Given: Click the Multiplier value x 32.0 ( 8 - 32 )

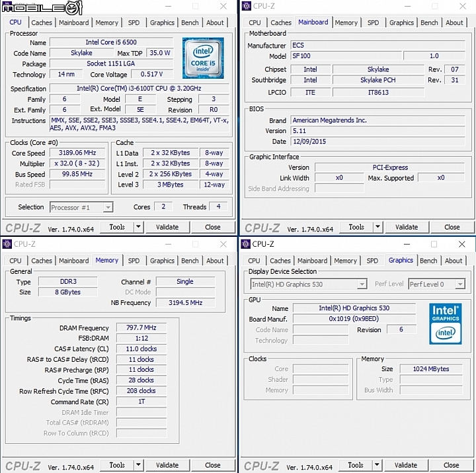Looking at the screenshot, I should click(x=77, y=163).
